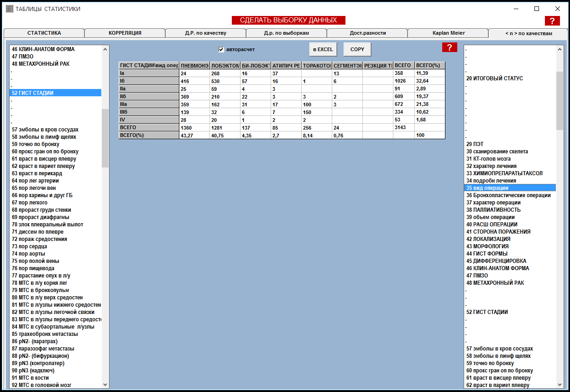This screenshot has width=570, height=392.
Task: Click the table grid icon in the title bar
Action: tap(9, 9)
